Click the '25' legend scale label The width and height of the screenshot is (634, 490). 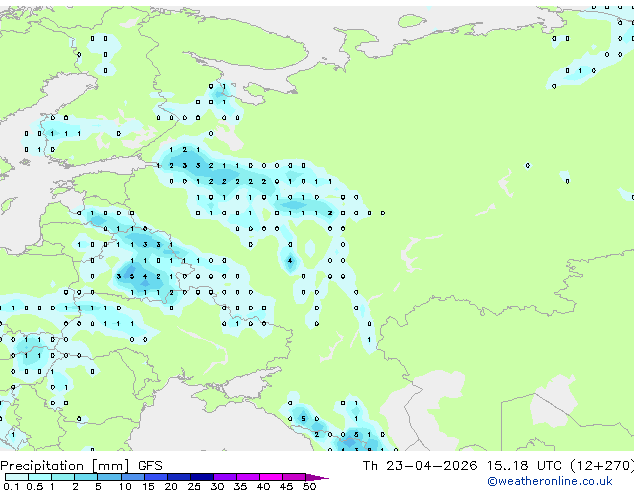pyautogui.click(x=194, y=486)
